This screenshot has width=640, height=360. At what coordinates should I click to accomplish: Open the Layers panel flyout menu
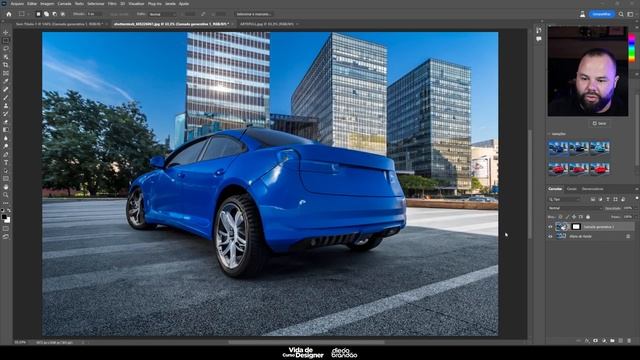click(x=636, y=189)
